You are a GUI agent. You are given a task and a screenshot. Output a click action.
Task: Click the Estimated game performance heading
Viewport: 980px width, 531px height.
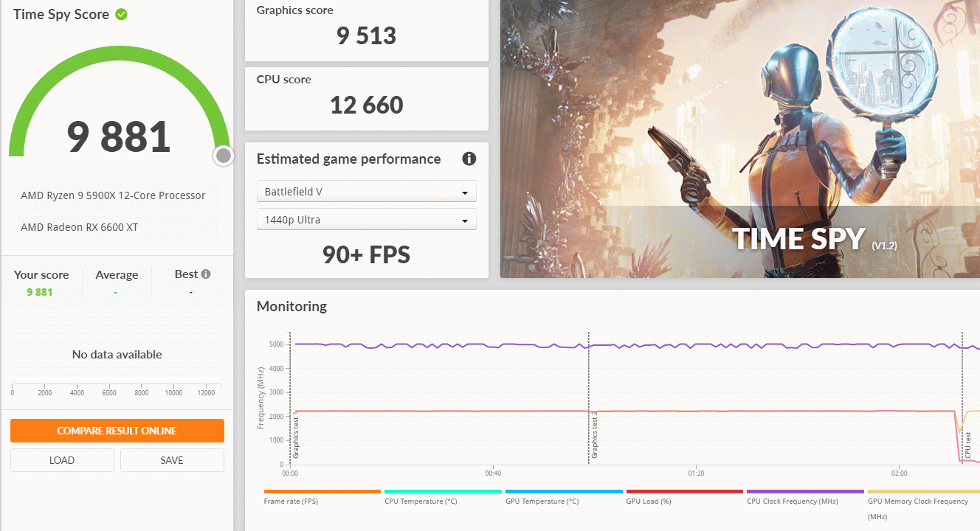(348, 159)
